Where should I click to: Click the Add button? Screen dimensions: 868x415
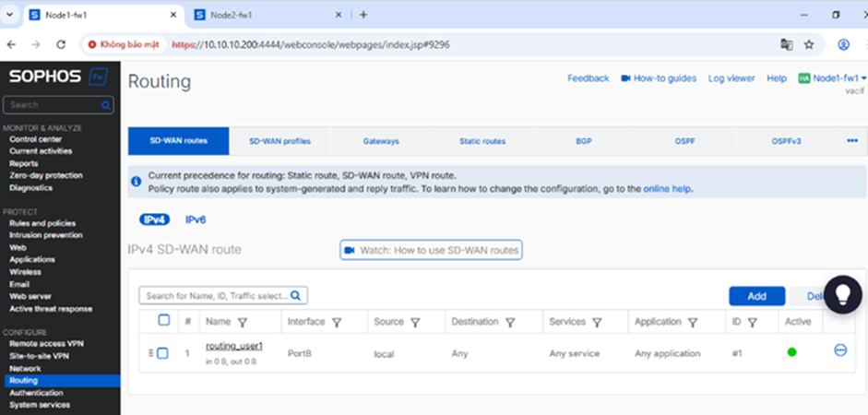(756, 296)
